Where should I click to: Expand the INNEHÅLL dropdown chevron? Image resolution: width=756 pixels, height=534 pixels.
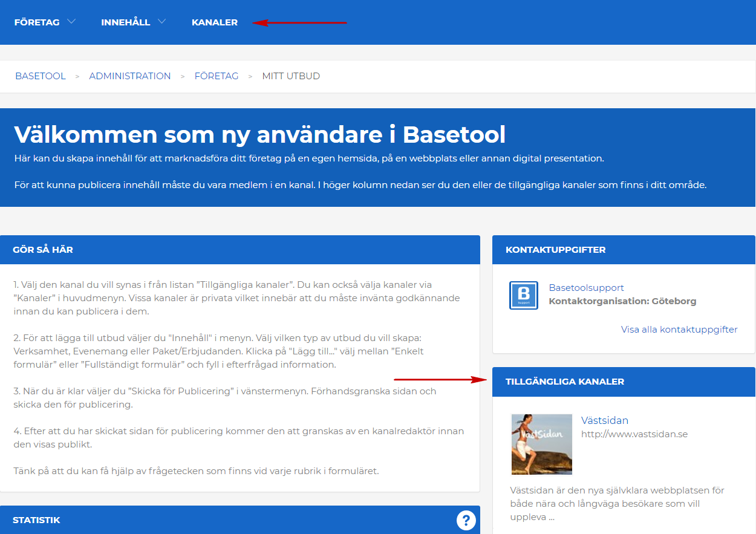click(161, 22)
